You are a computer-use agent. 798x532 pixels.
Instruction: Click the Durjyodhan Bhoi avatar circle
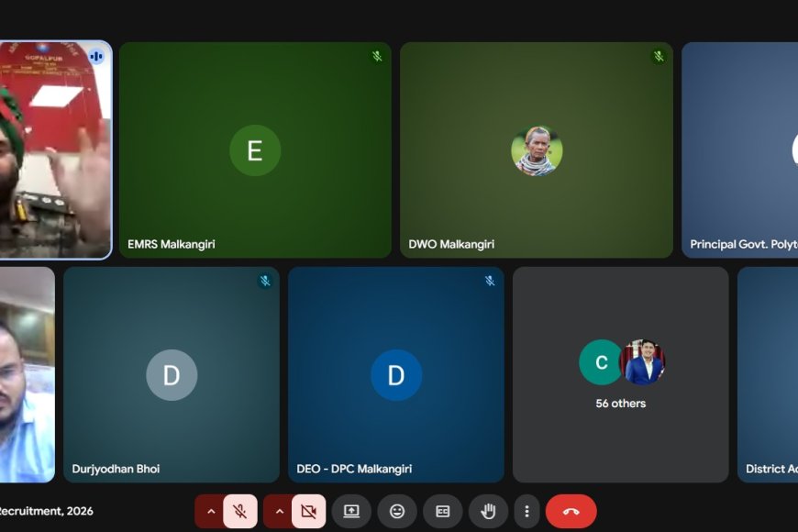click(172, 375)
